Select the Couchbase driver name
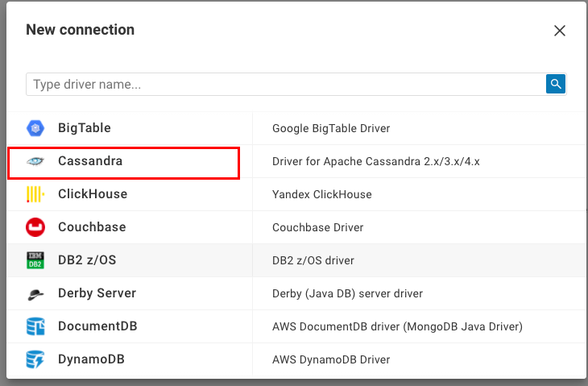The height and width of the screenshot is (386, 588). (x=92, y=227)
